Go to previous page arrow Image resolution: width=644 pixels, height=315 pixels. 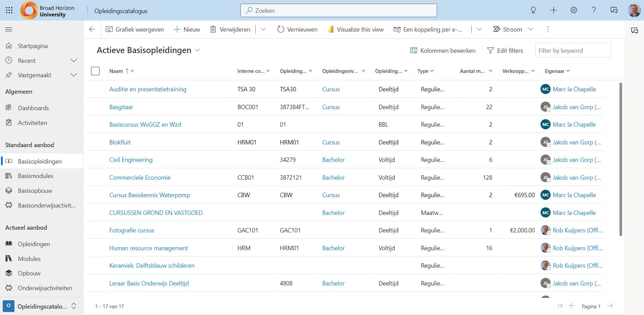point(572,306)
